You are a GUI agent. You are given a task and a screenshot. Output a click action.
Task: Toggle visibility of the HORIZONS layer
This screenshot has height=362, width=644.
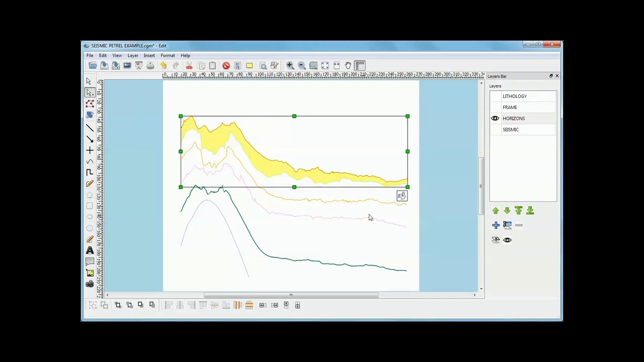point(495,118)
